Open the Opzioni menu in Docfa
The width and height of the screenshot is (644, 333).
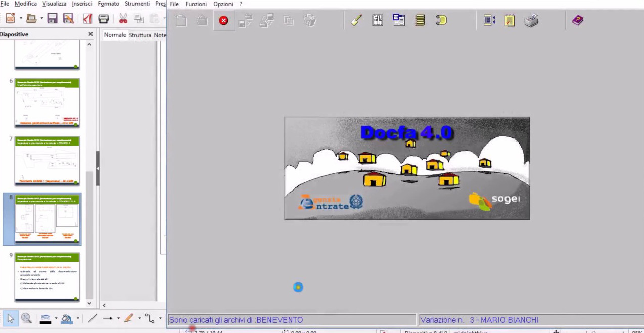click(223, 4)
